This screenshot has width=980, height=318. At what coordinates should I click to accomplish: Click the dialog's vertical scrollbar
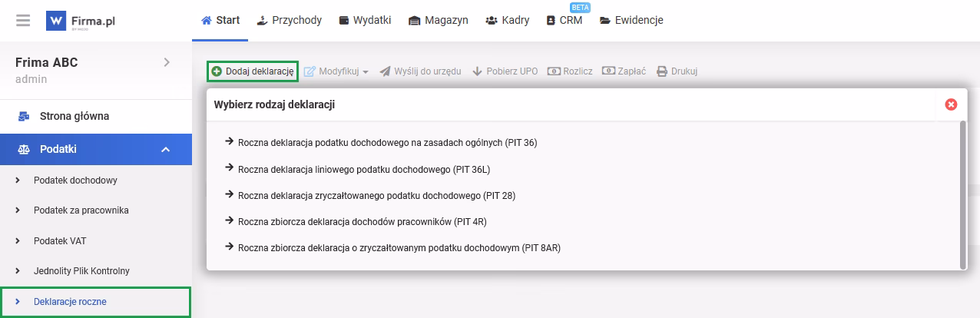[x=963, y=195]
